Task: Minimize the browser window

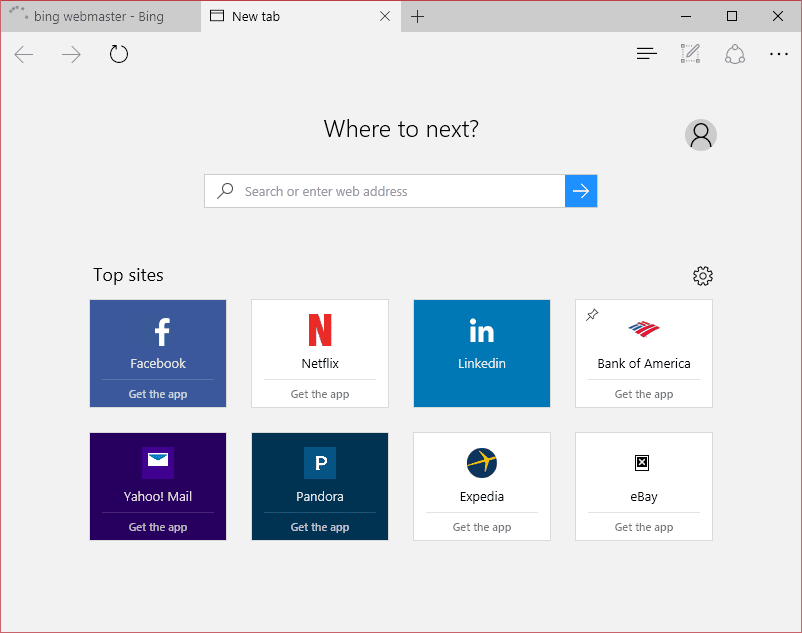Action: (686, 16)
